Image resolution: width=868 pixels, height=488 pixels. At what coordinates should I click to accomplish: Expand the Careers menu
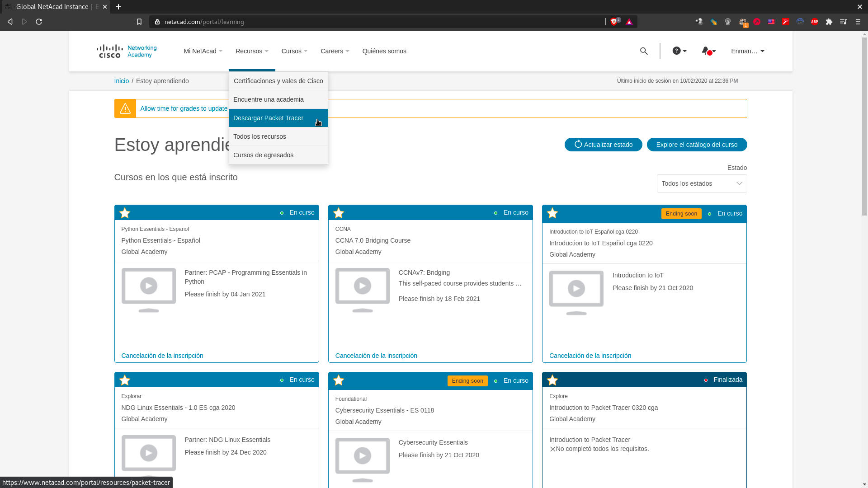pos(335,51)
